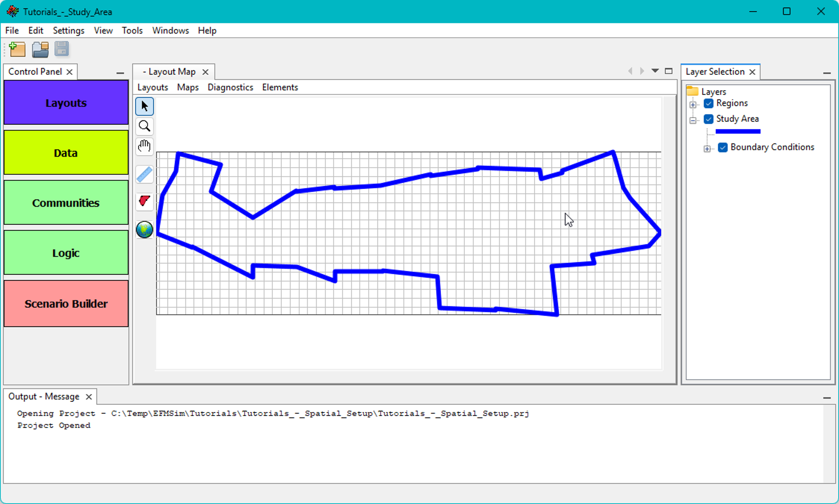
Task: Click the ruler measure tool
Action: (145, 175)
